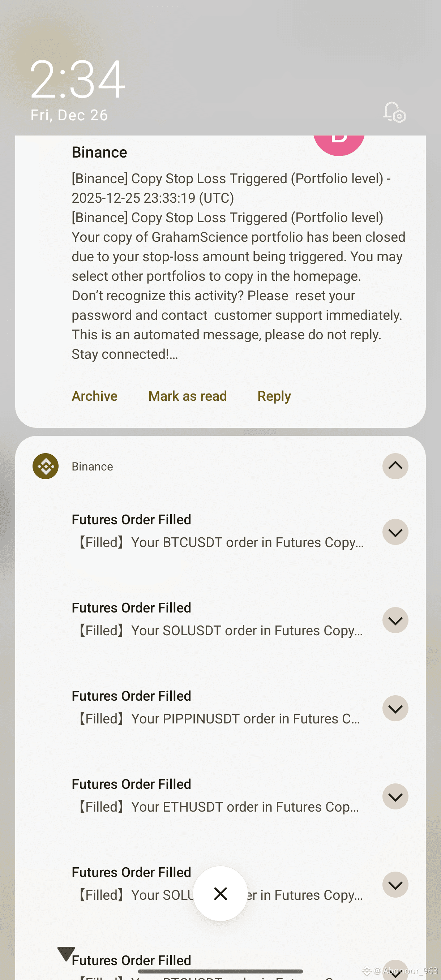
Task: Dismiss notifications with the X button
Action: (220, 893)
